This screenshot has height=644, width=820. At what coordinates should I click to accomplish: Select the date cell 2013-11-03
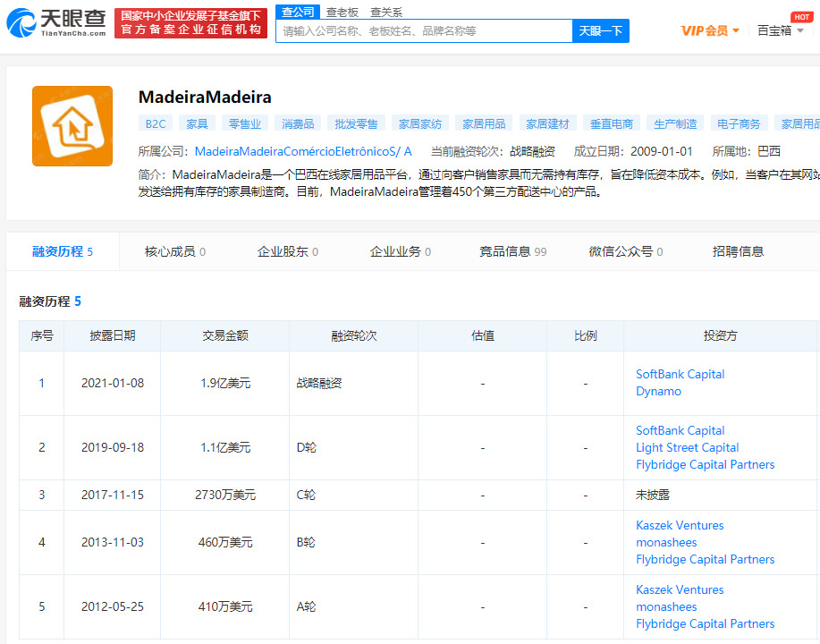coord(113,543)
